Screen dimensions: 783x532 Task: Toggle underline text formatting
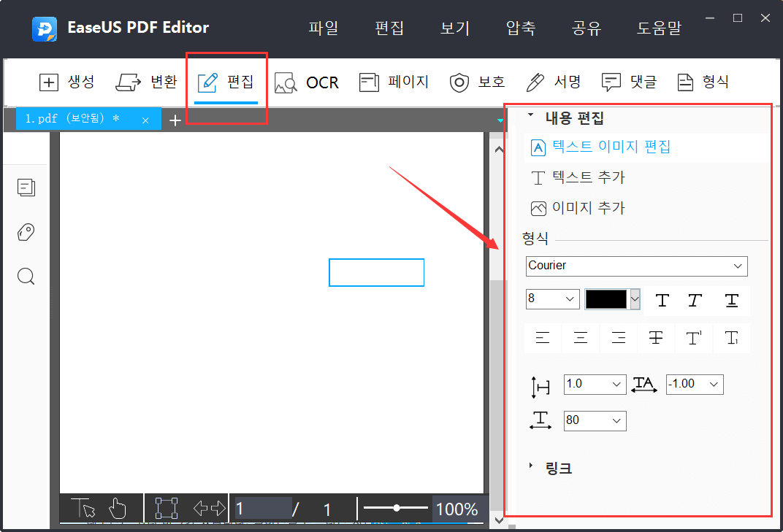(732, 300)
